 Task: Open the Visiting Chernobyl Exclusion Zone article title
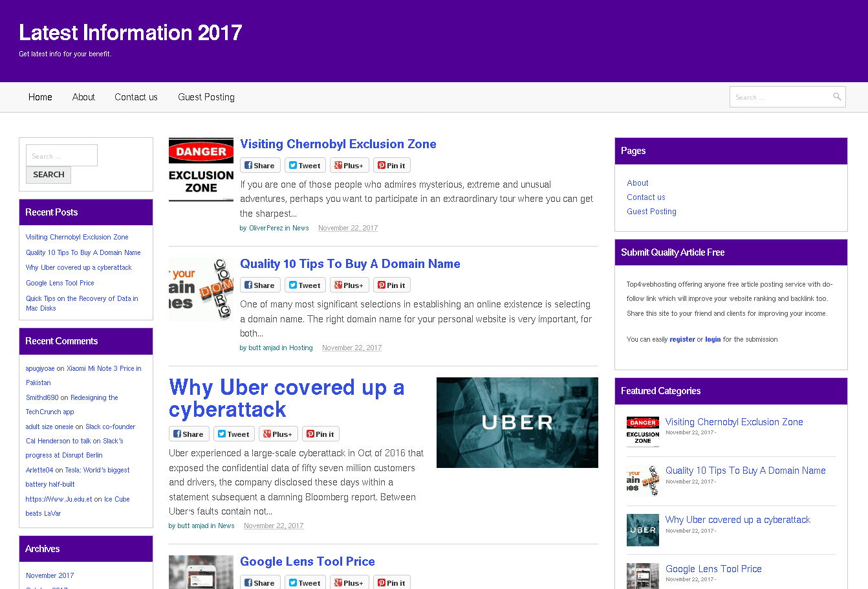point(338,144)
